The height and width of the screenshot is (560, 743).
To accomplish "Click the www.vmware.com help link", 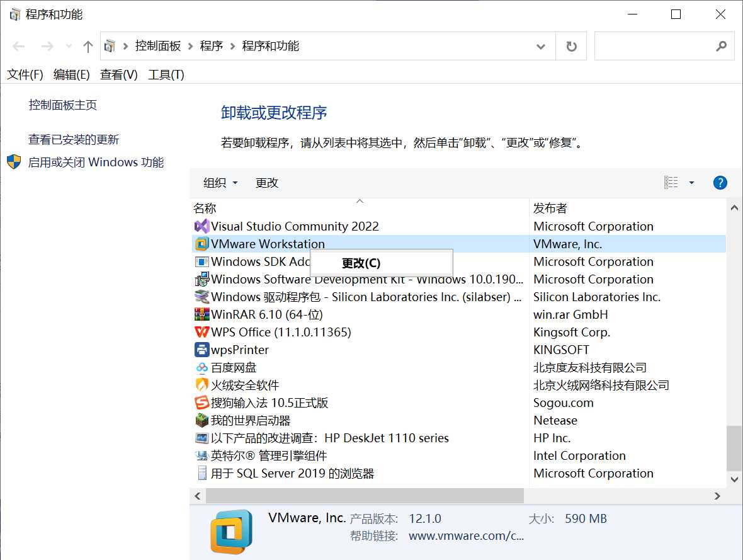I will (x=466, y=536).
